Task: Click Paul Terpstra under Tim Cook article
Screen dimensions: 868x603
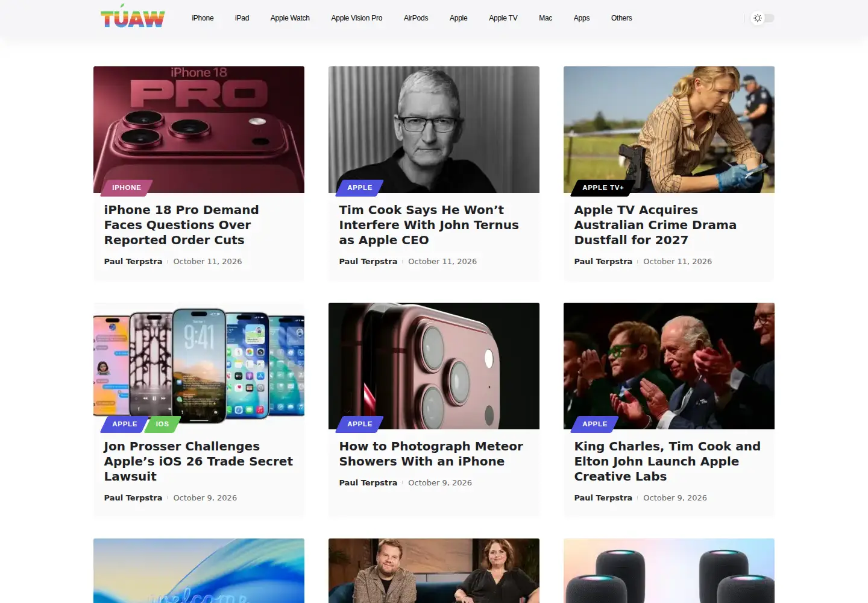Action: pyautogui.click(x=368, y=261)
